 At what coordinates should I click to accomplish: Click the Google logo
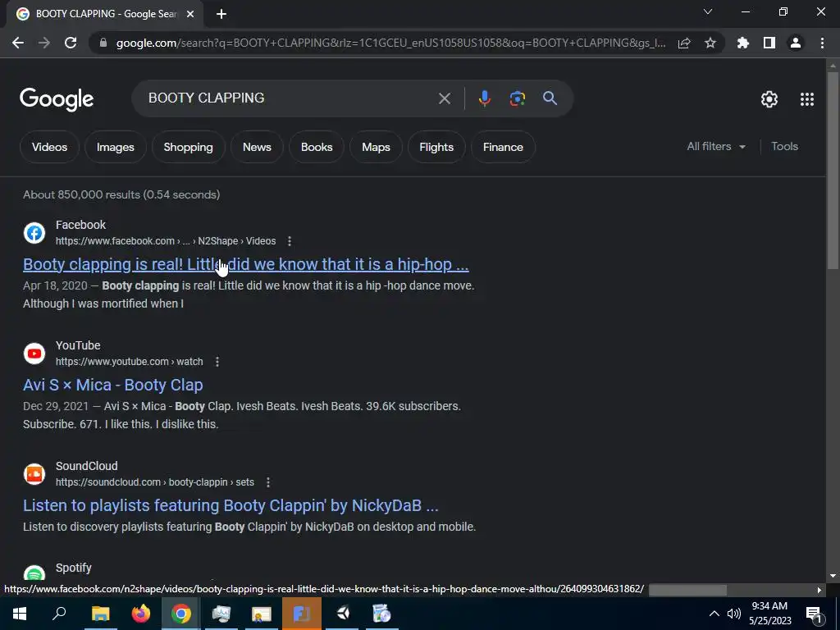point(57,99)
